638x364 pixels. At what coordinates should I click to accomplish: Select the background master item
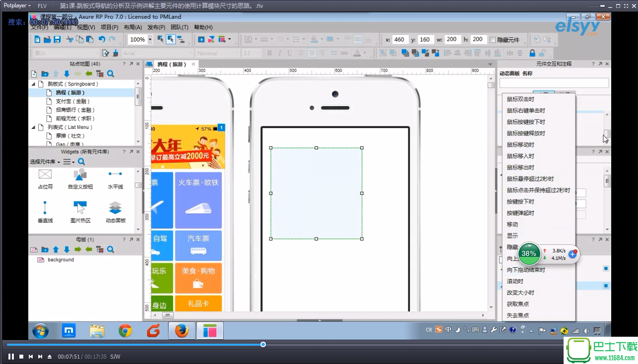(61, 259)
